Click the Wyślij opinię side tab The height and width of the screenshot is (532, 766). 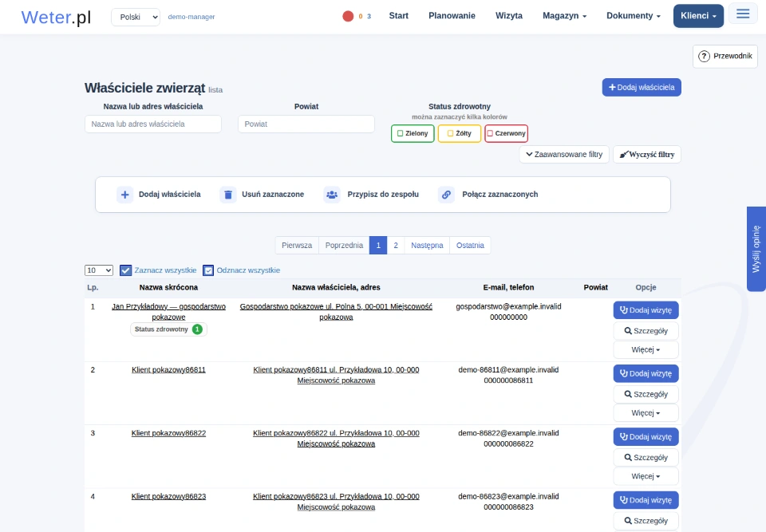coord(756,249)
